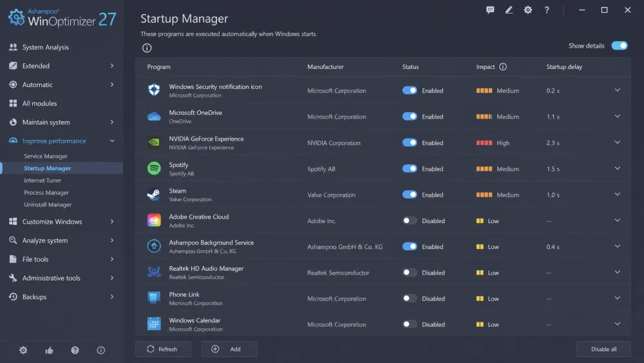Toggle the Show details switch

click(620, 46)
